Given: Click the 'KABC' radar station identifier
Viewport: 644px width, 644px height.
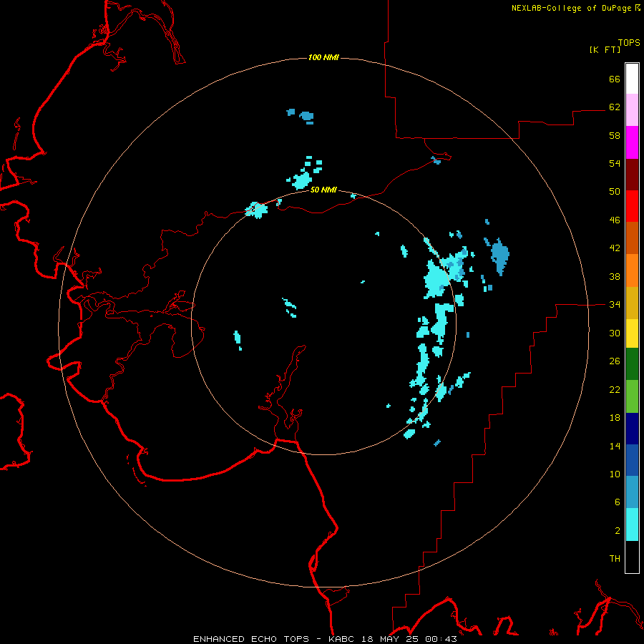Looking at the screenshot, I should 342,639.
